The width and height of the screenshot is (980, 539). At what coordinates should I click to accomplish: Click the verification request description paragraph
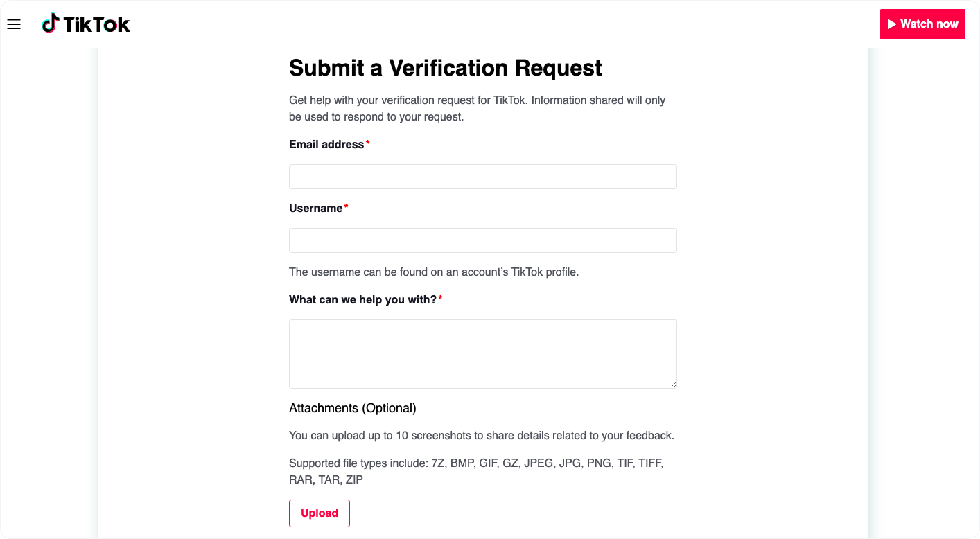point(477,108)
